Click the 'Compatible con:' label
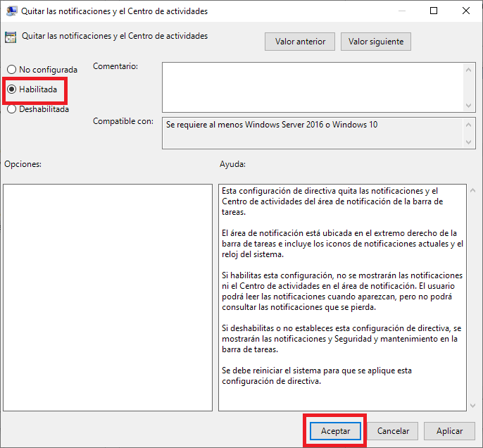Screen dimensions: 483x448 pos(123,121)
